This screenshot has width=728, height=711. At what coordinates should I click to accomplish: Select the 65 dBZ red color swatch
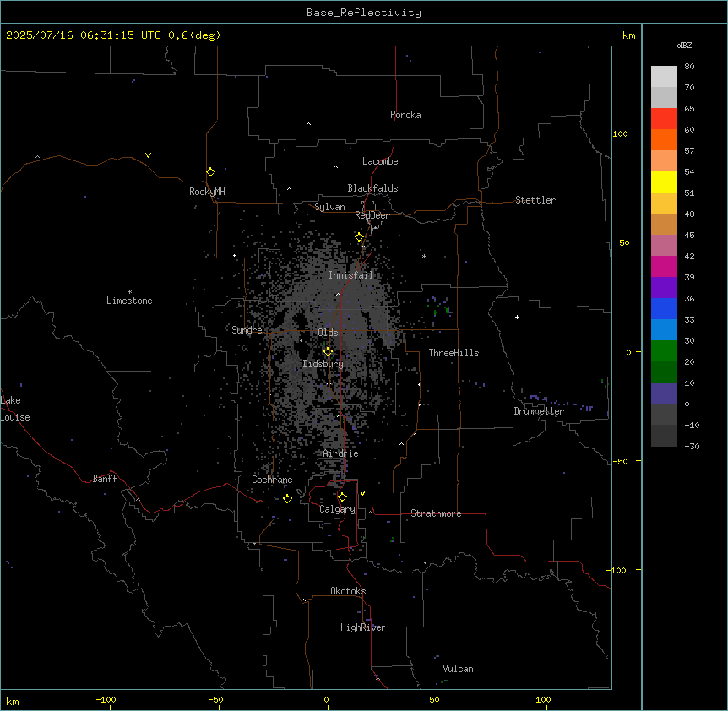tap(664, 118)
